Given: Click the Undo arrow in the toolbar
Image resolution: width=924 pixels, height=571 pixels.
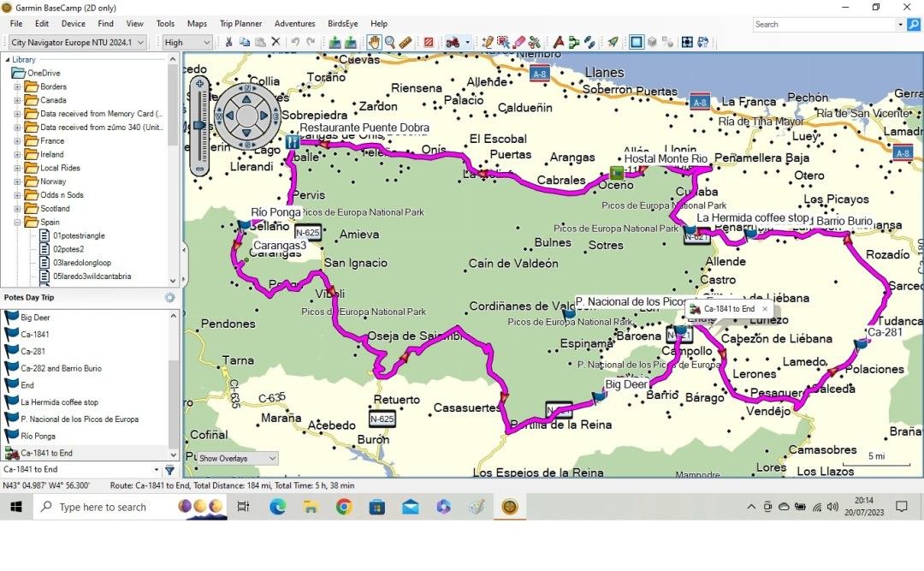Looking at the screenshot, I should (x=295, y=43).
